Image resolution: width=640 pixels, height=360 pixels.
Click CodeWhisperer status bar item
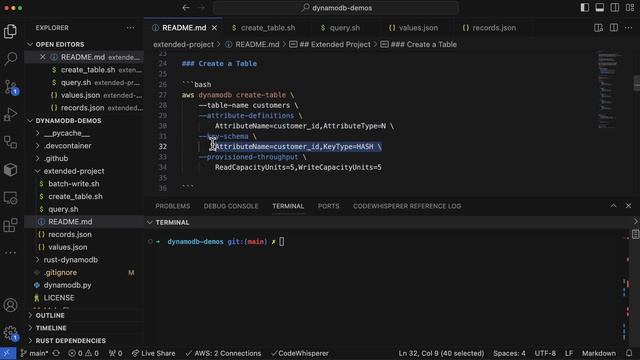click(300, 353)
